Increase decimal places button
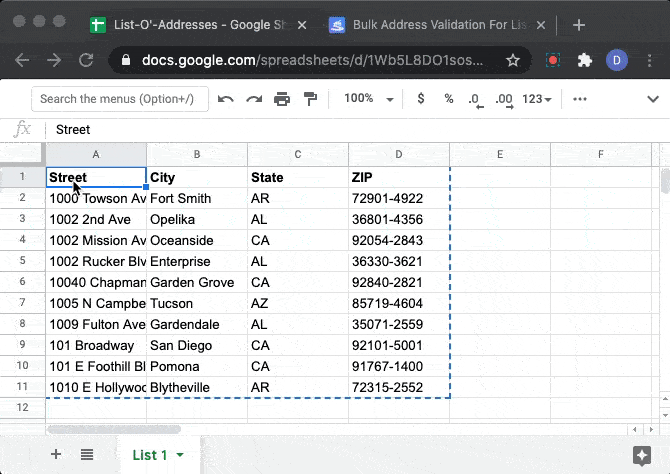The image size is (670, 474). [504, 99]
